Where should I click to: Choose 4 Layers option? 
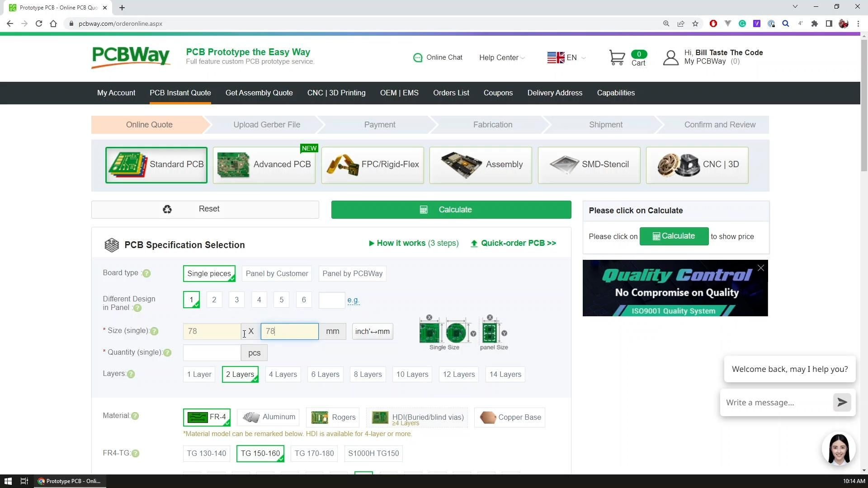coord(283,375)
